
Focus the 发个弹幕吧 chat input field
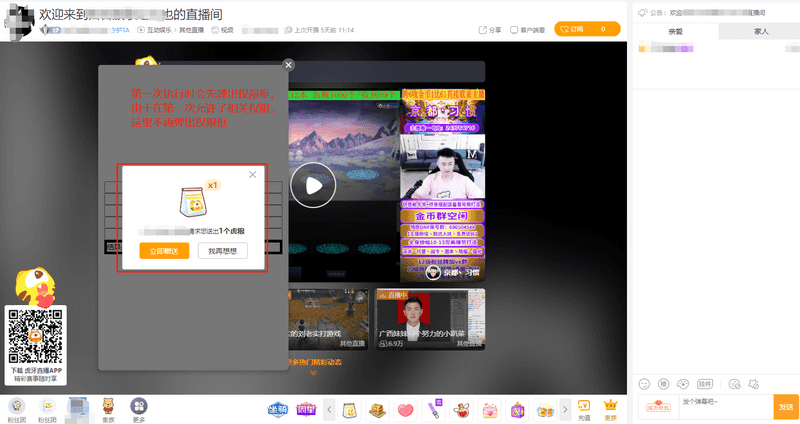pos(725,407)
